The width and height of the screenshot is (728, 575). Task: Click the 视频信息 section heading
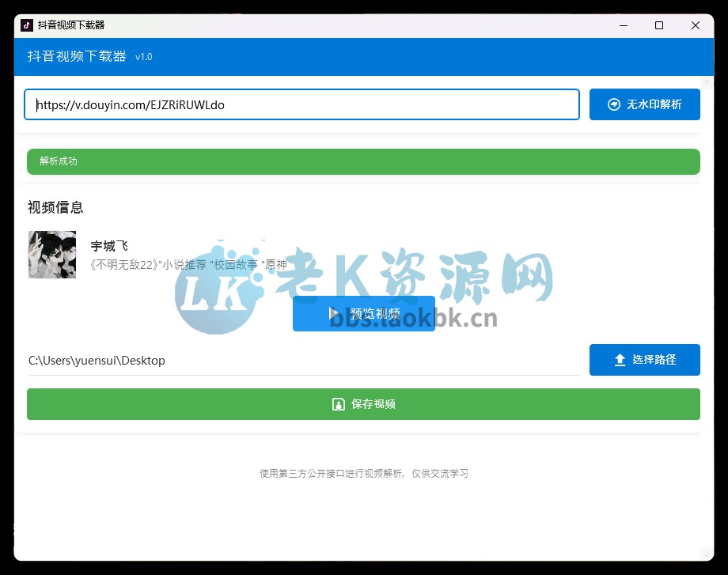tap(55, 207)
